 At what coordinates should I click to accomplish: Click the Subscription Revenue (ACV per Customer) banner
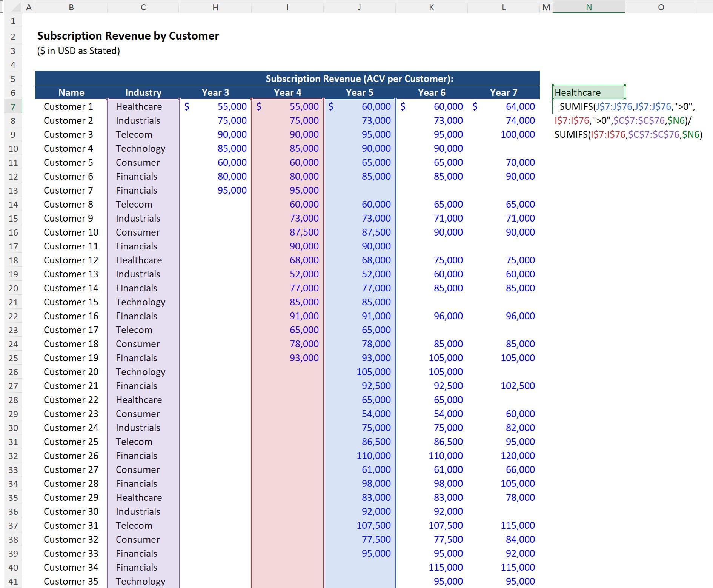pyautogui.click(x=358, y=78)
